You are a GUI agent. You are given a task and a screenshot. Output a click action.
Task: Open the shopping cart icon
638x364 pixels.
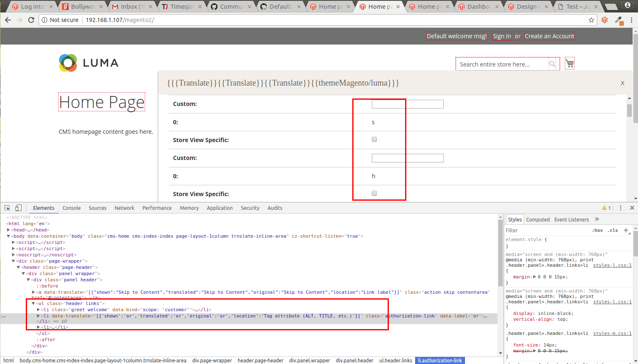570,64
